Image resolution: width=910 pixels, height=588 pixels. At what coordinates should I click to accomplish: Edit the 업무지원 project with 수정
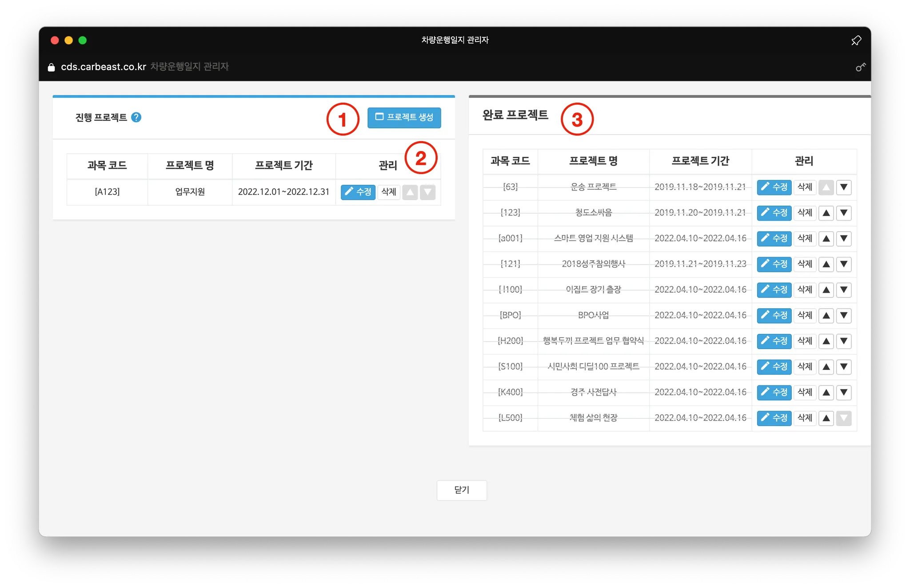[x=358, y=192]
